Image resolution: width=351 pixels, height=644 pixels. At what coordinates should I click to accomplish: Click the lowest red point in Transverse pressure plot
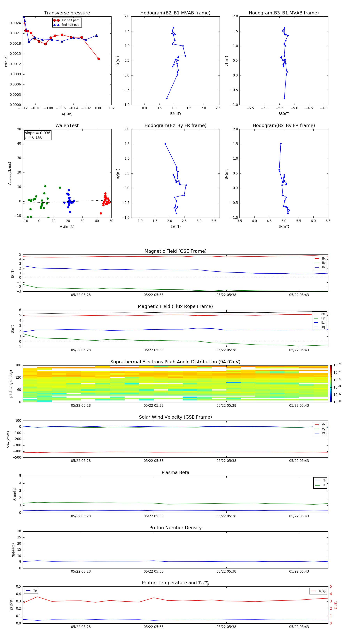pyautogui.click(x=99, y=59)
